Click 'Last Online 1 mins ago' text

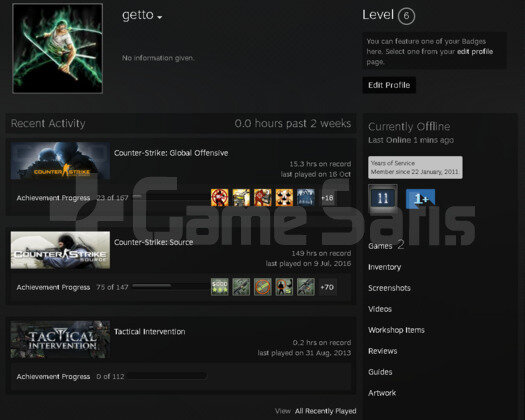[411, 140]
